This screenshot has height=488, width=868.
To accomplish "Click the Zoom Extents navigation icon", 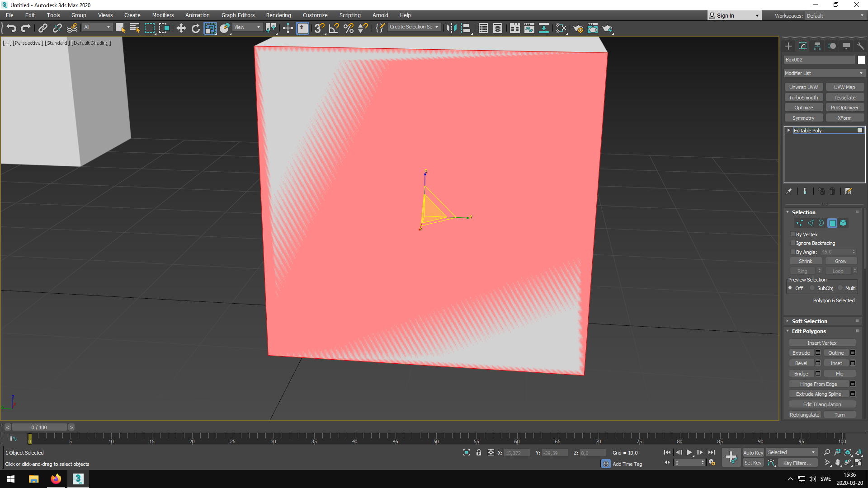I will 848,452.
